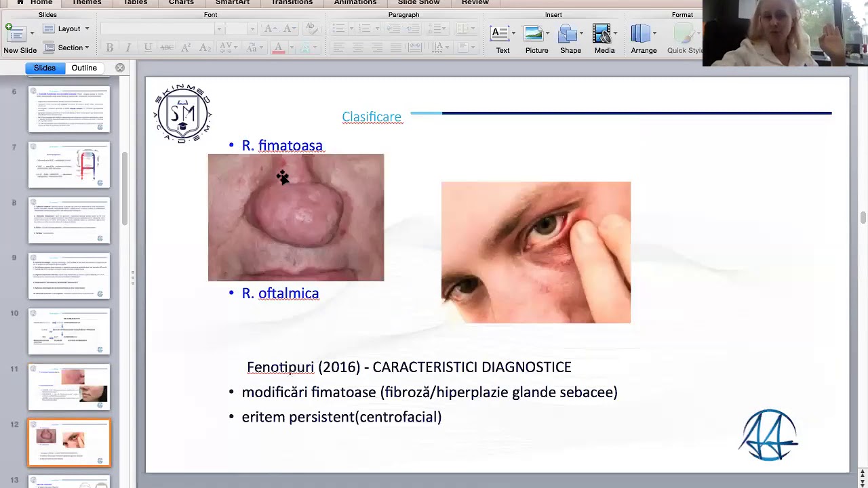
Task: Click the R. fimatoasa bullet text
Action: [x=282, y=145]
